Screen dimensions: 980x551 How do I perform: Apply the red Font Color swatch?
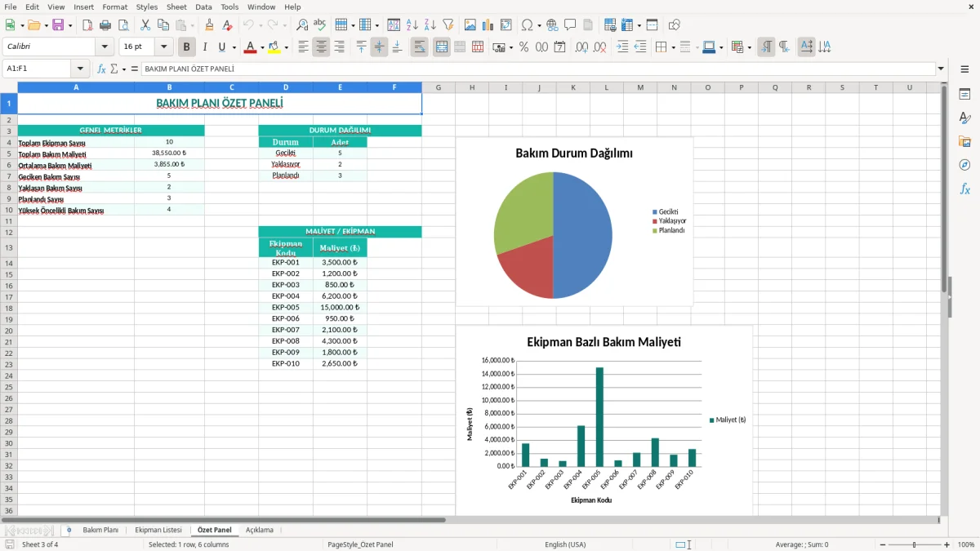tap(250, 47)
